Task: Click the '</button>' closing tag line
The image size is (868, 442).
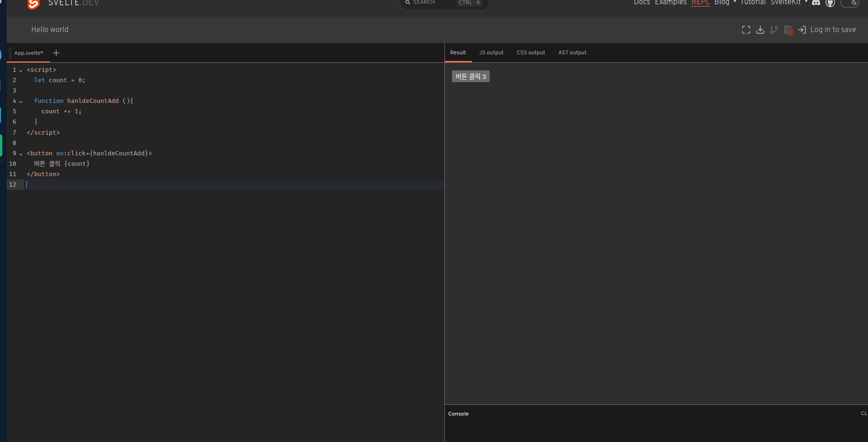Action: pyautogui.click(x=43, y=174)
